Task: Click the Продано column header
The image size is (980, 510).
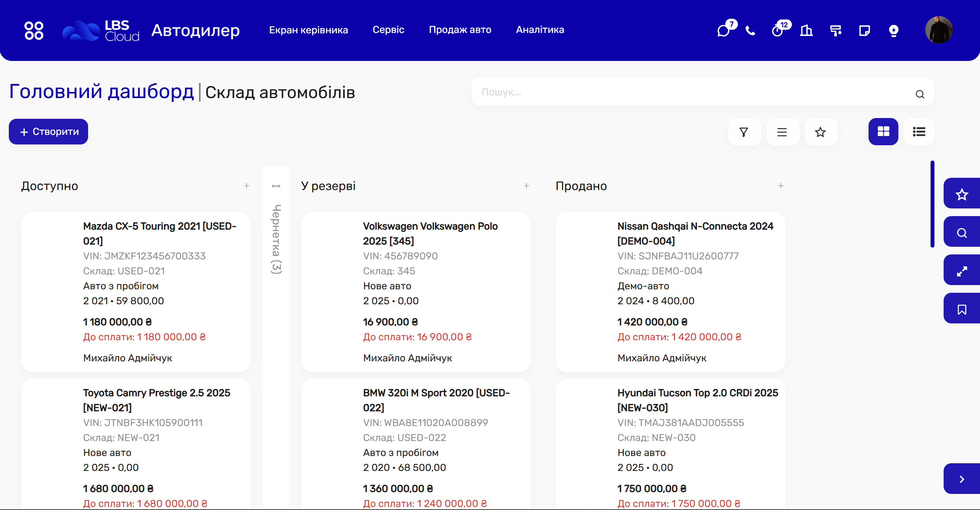Action: (x=581, y=186)
